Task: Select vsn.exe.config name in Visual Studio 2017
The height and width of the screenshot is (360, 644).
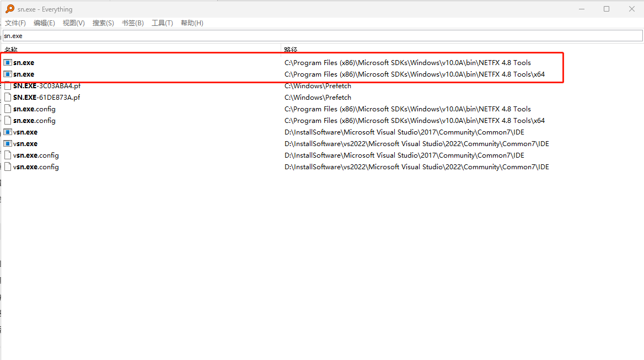Action: pyautogui.click(x=36, y=155)
